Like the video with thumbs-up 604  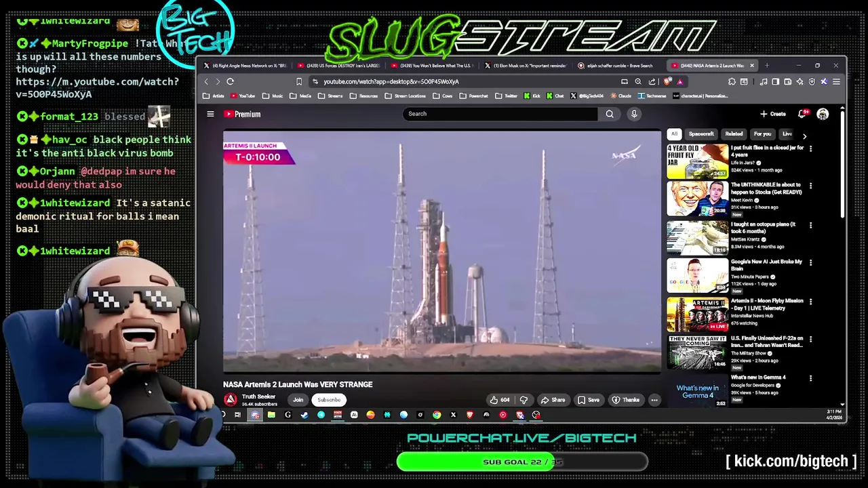tap(500, 400)
